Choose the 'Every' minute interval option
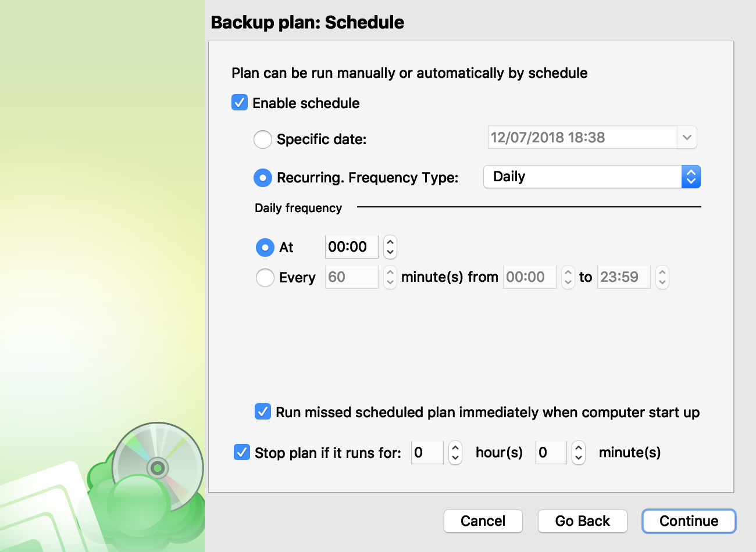The height and width of the screenshot is (552, 756). (265, 277)
